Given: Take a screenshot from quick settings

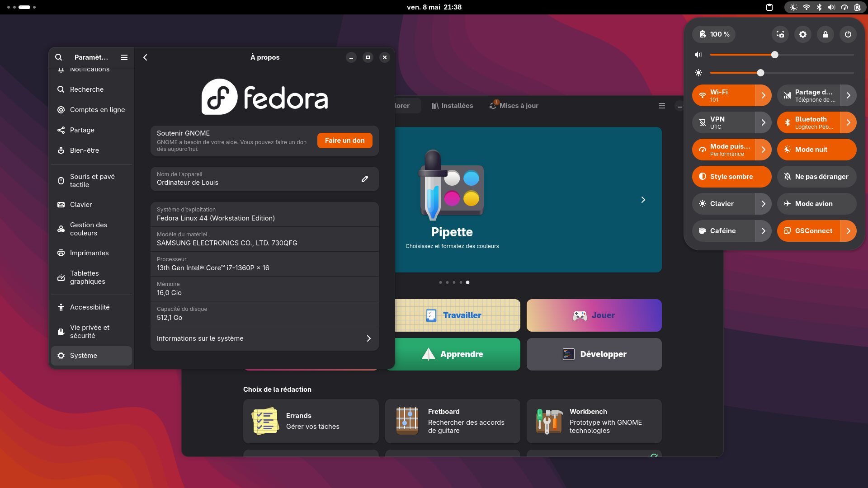Looking at the screenshot, I should pyautogui.click(x=780, y=34).
